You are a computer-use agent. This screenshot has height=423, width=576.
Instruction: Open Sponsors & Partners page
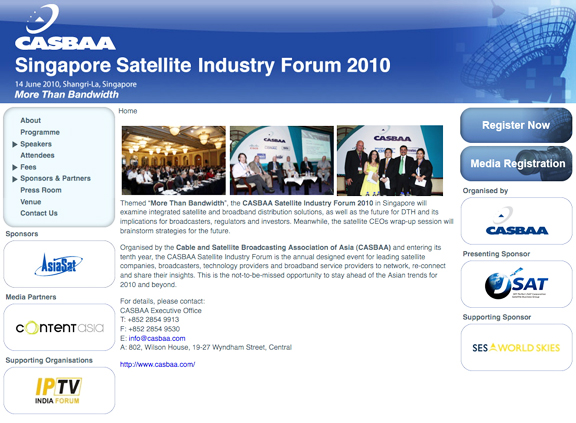coord(55,178)
